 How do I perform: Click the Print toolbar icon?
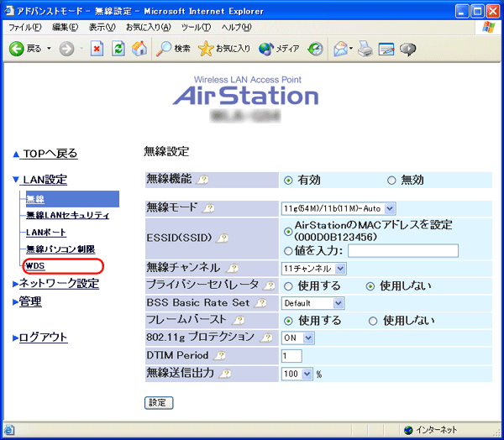364,49
